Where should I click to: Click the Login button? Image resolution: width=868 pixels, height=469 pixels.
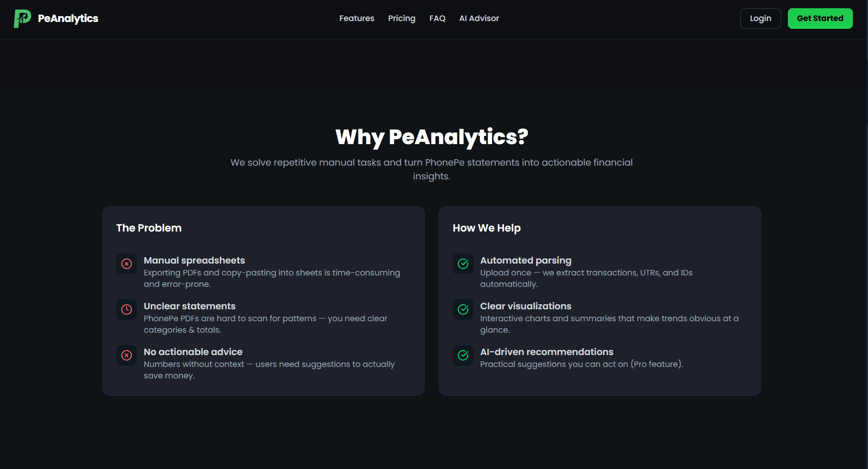pyautogui.click(x=760, y=18)
